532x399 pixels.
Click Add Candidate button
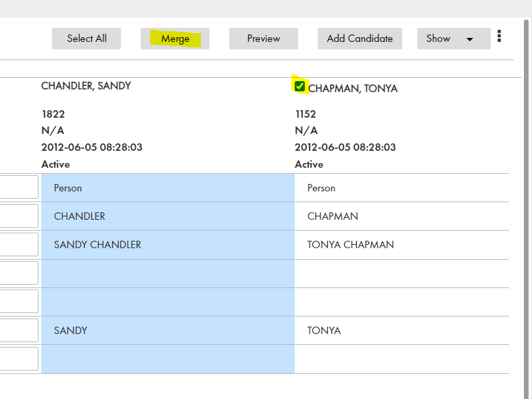pyautogui.click(x=360, y=39)
